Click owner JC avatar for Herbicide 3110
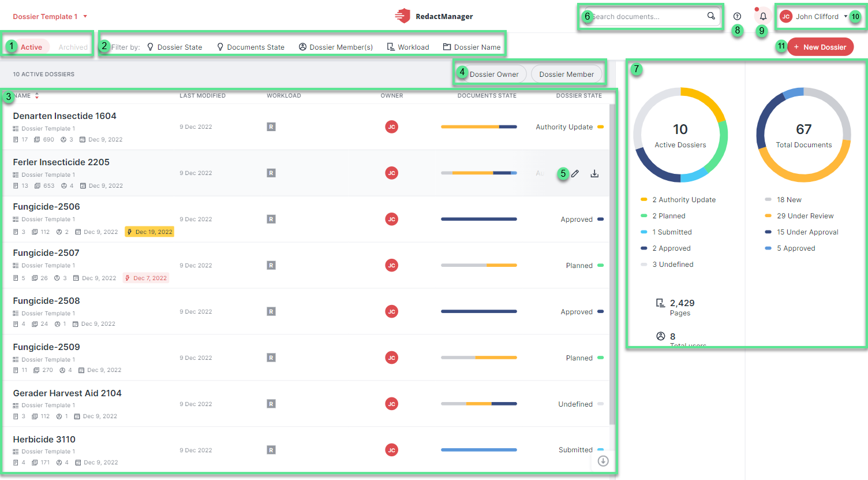The image size is (868, 480). [x=391, y=450]
